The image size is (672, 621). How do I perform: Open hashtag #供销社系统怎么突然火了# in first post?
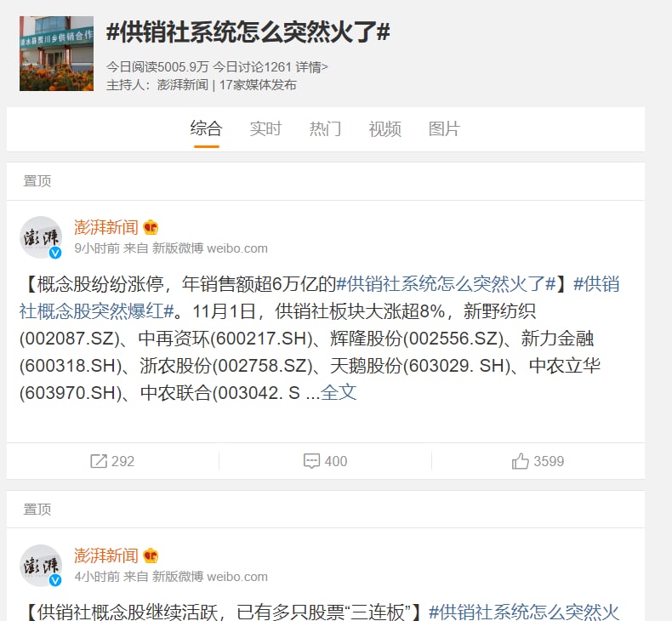click(446, 284)
